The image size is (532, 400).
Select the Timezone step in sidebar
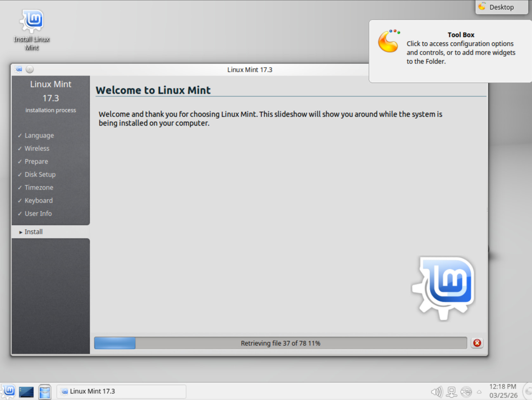pyautogui.click(x=39, y=187)
